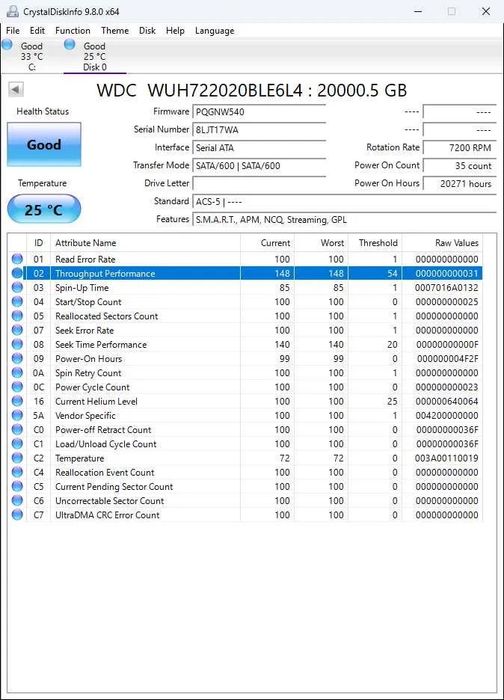Click the Firmware field PQGNW540
This screenshot has width=504, height=700.
click(259, 112)
